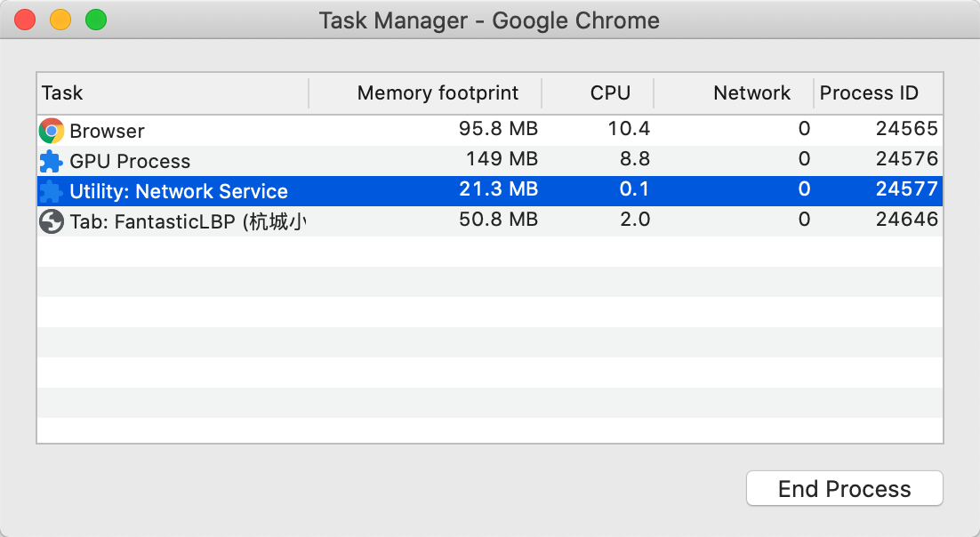Sort by the CPU column header
The width and height of the screenshot is (980, 537).
pos(598,93)
